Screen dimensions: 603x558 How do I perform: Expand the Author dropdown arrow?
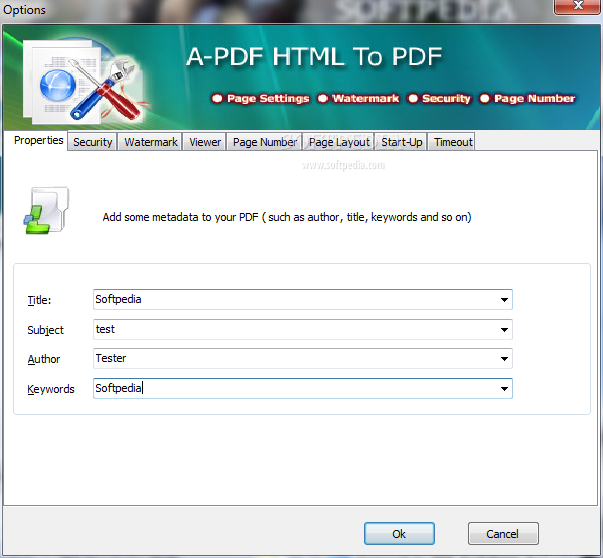tap(504, 359)
